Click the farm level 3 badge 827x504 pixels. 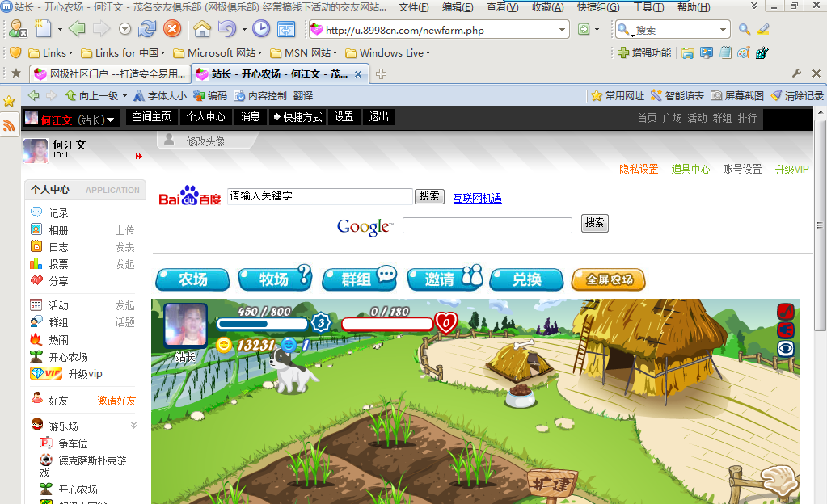coord(321,322)
